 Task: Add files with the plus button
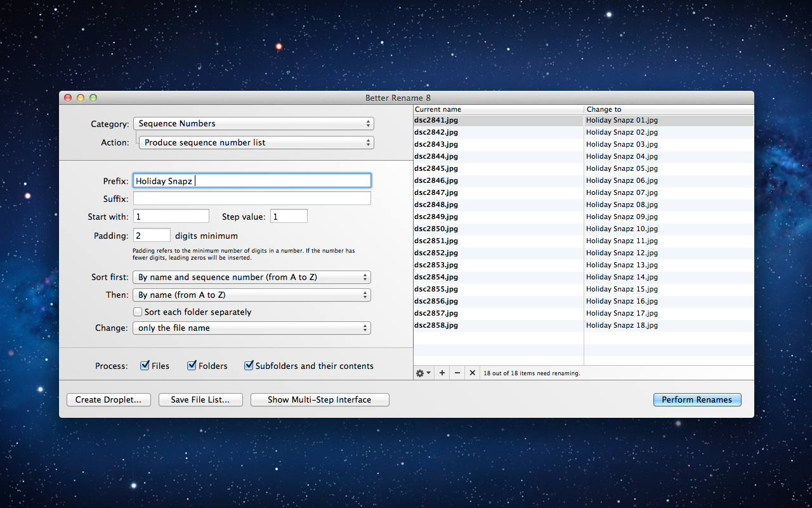tap(442, 373)
